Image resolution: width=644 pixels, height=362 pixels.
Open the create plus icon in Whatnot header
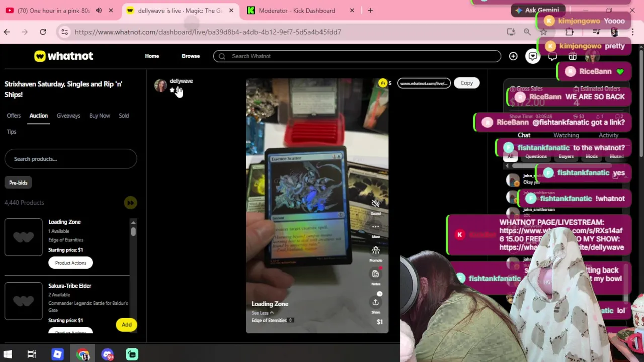513,56
